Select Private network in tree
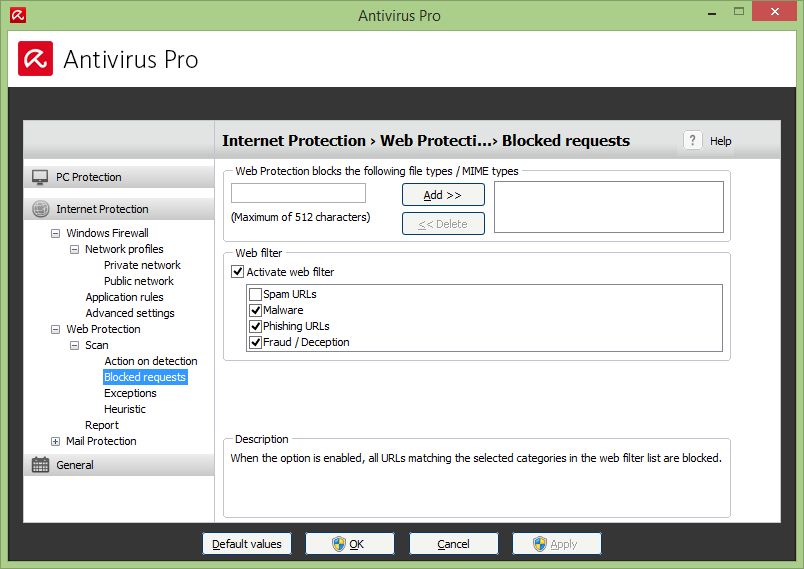Viewport: 804px width, 569px height. pos(142,265)
